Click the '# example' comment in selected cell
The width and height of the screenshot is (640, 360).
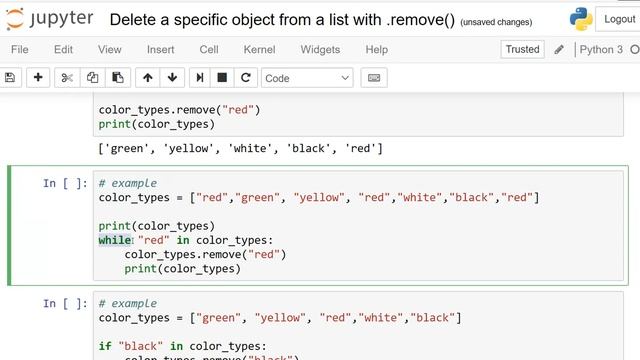128,183
